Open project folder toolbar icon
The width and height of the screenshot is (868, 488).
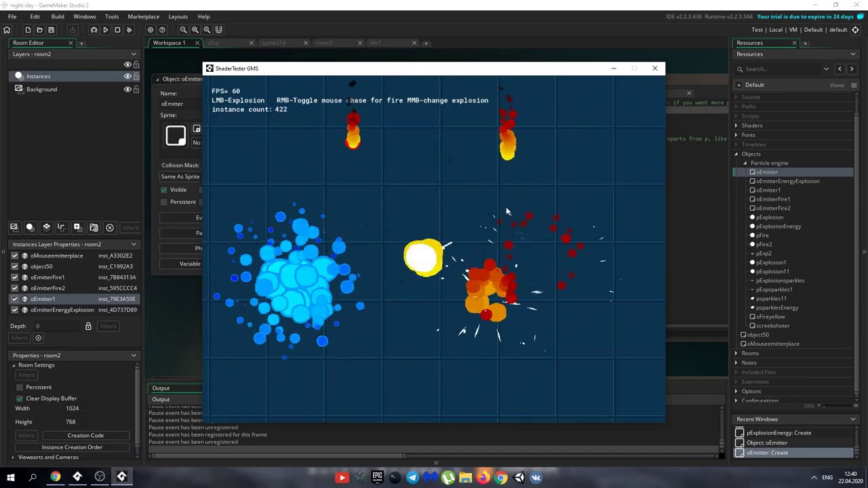39,30
